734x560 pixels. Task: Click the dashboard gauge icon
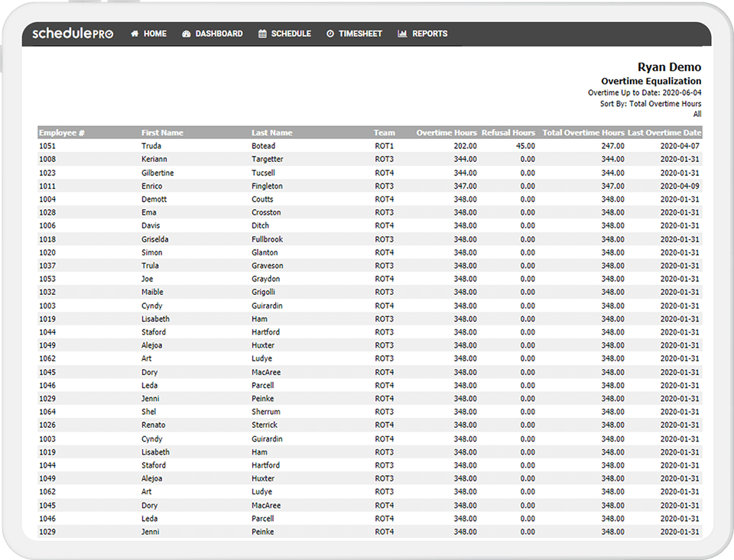187,34
